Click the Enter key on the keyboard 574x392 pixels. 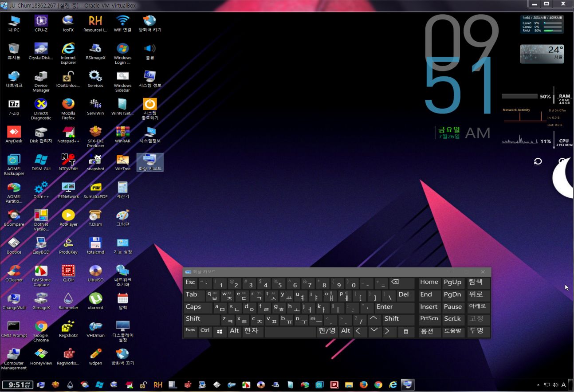[394, 307]
